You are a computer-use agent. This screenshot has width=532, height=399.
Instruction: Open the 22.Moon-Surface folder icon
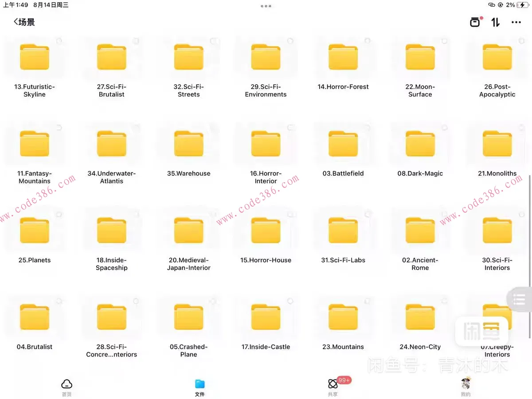pos(420,57)
